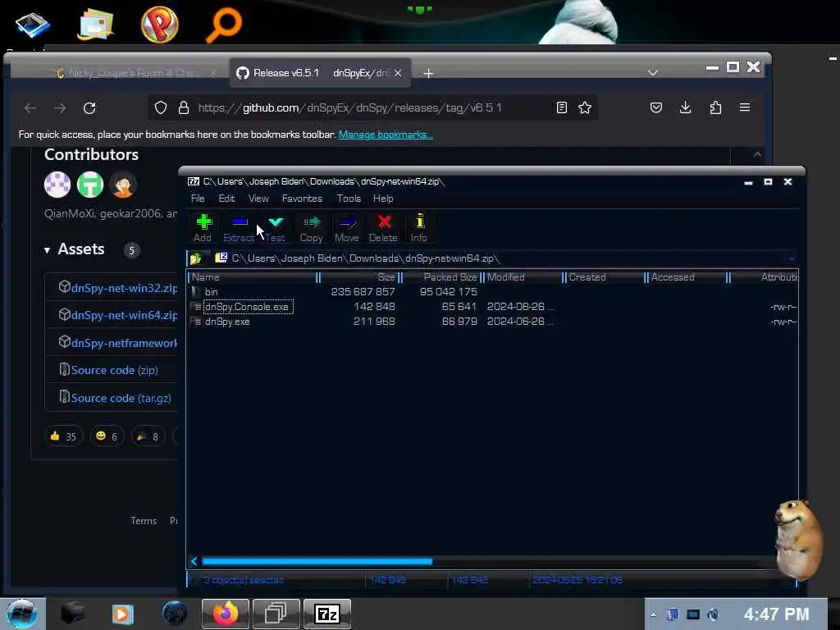Open the first contributor avatar
The image size is (840, 630).
(x=57, y=185)
